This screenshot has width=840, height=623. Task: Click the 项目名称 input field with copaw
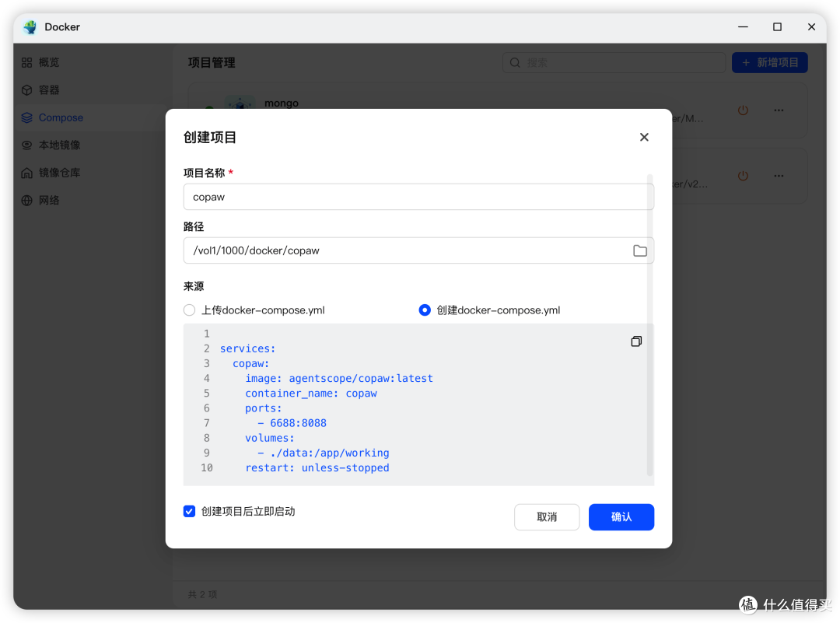tap(418, 197)
